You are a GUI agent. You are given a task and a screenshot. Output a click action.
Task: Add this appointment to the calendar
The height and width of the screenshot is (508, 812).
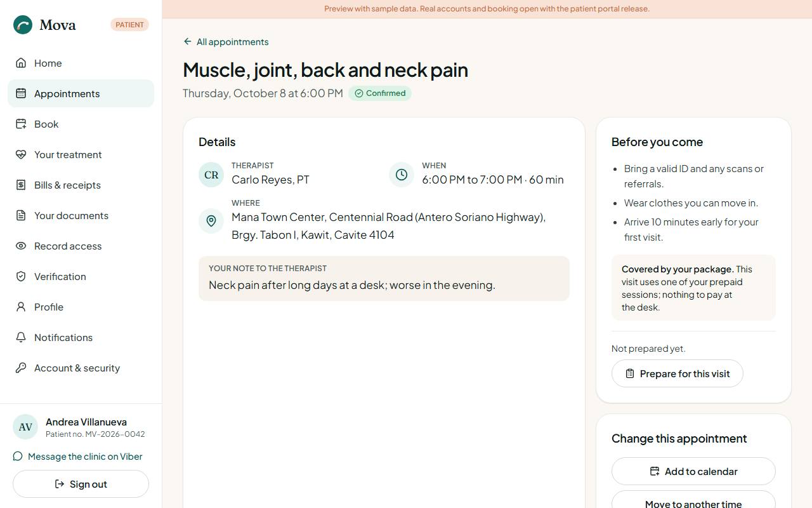[x=693, y=471]
